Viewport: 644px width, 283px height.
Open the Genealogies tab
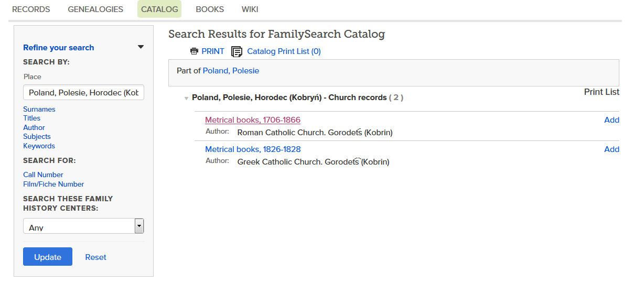tap(95, 9)
